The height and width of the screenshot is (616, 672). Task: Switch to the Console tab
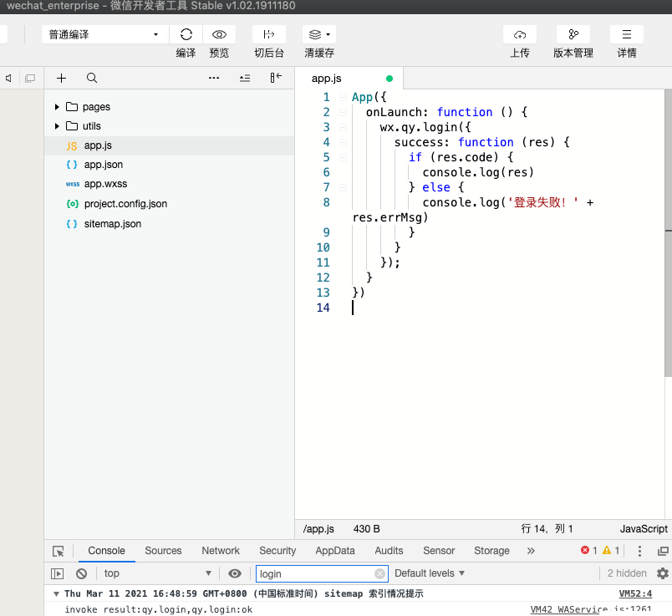[x=107, y=551]
